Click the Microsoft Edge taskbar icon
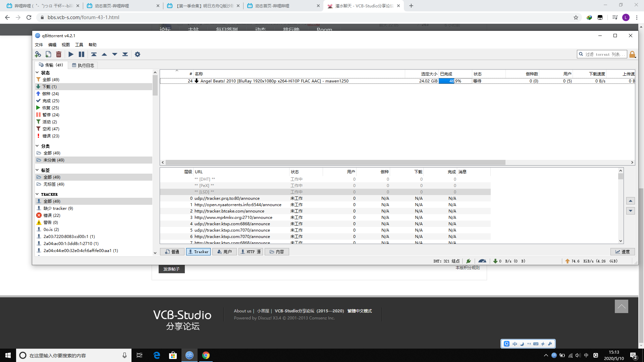This screenshot has width=644, height=362. tap(157, 355)
